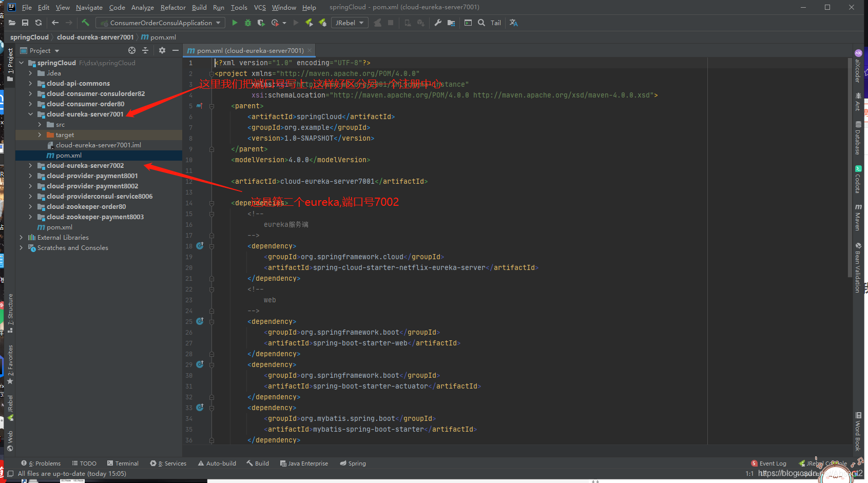Open settings with the wrench icon

(438, 23)
